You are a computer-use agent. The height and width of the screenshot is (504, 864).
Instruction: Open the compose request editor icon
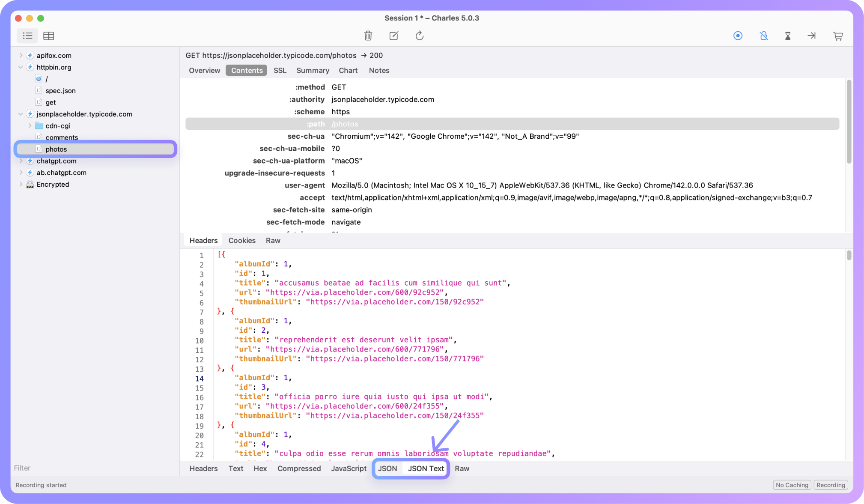(x=393, y=36)
